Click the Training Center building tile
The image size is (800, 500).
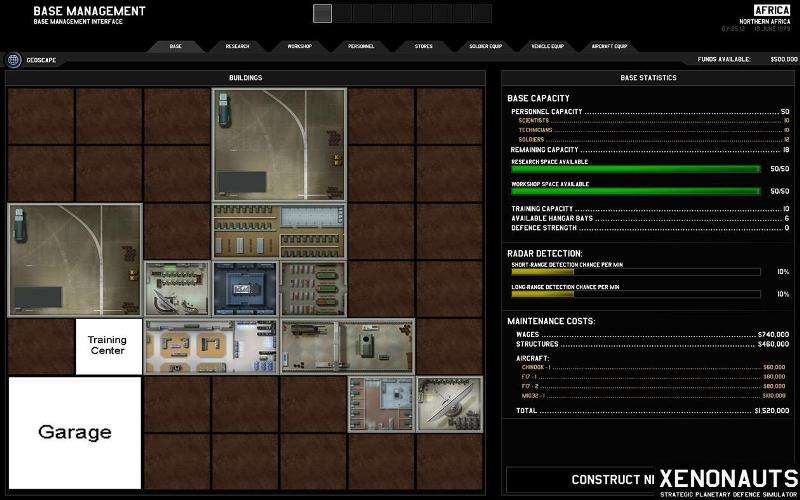coord(108,346)
